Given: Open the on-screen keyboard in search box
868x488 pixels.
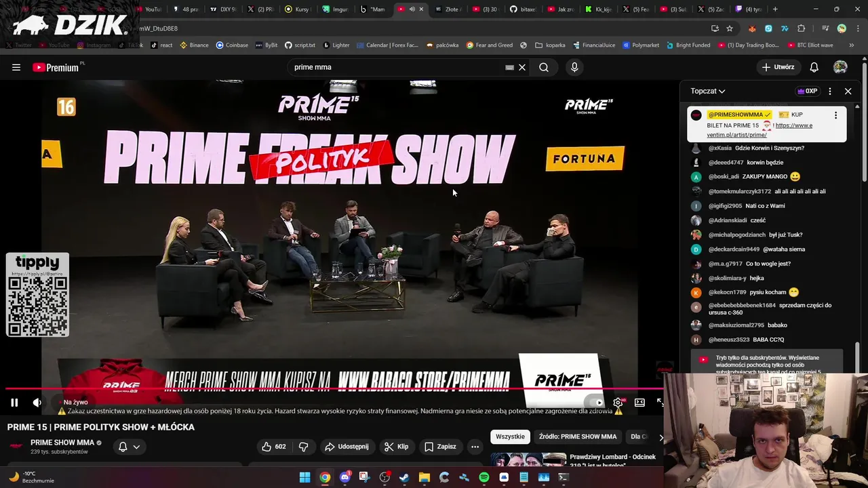Looking at the screenshot, I should pos(509,67).
